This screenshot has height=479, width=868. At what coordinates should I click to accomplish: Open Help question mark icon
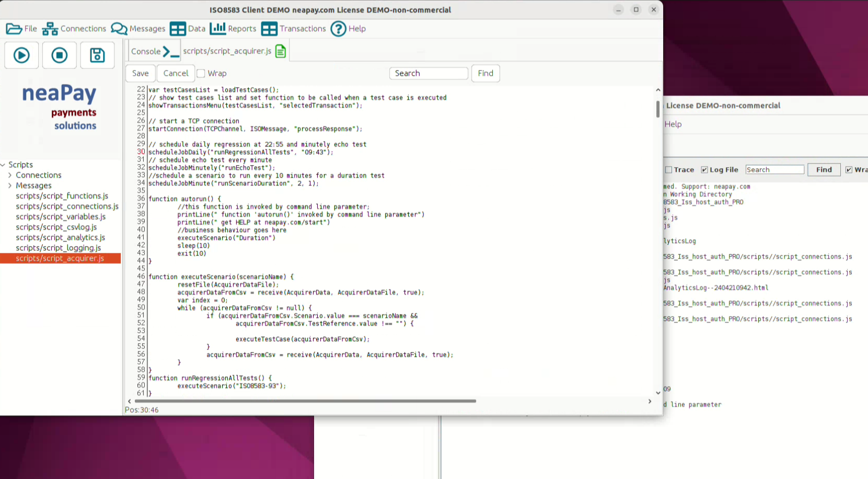coord(339,29)
